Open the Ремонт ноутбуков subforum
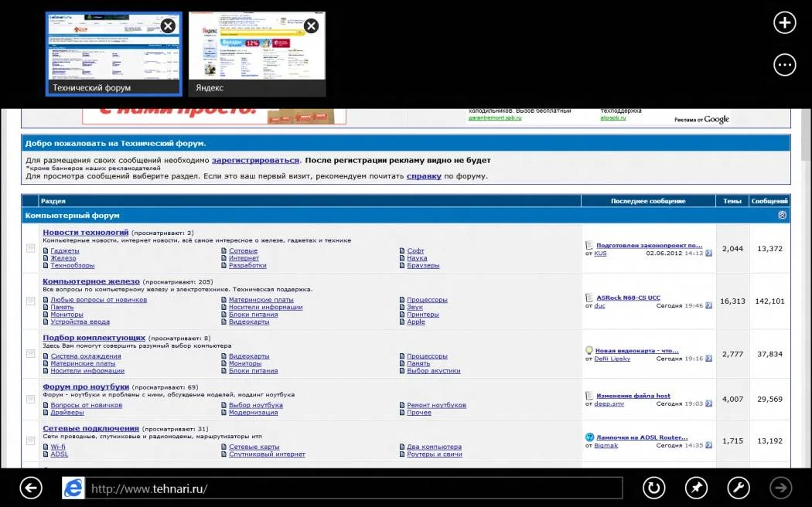Image resolution: width=812 pixels, height=507 pixels. click(x=437, y=405)
